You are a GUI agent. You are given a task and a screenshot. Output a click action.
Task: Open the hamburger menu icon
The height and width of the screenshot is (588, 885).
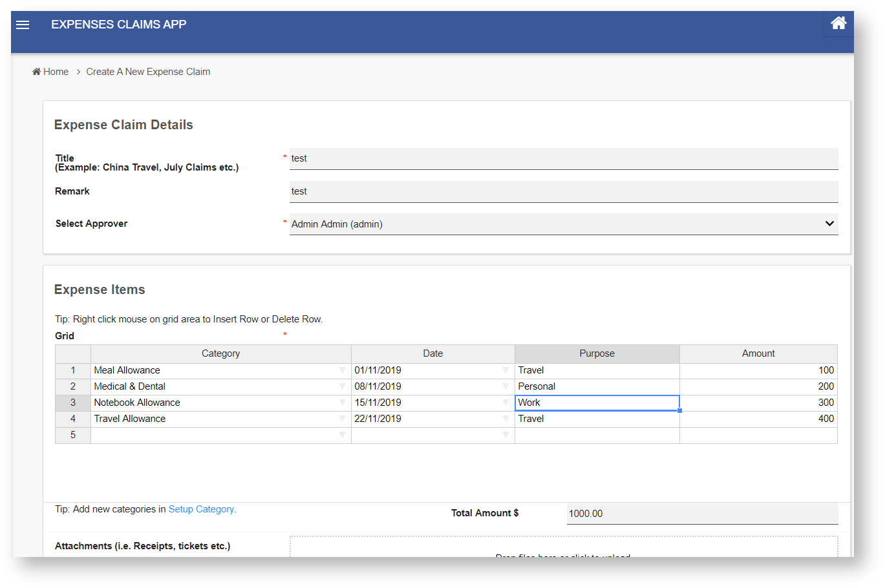(x=23, y=25)
